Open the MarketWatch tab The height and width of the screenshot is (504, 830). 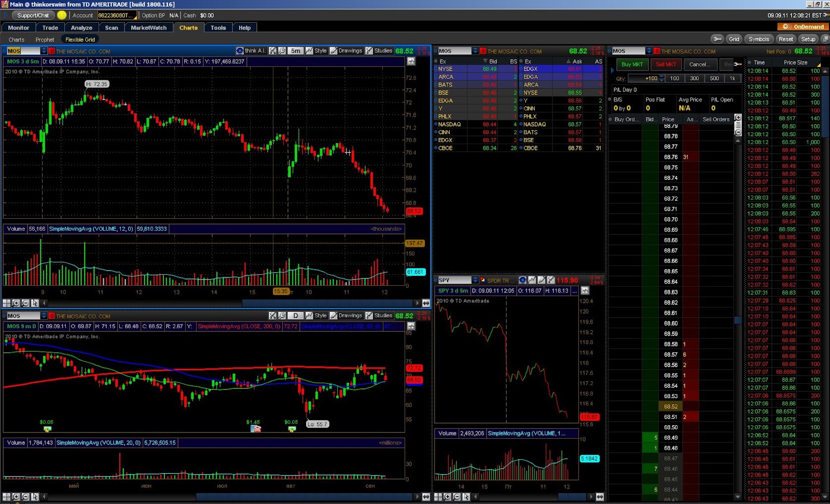[x=149, y=27]
